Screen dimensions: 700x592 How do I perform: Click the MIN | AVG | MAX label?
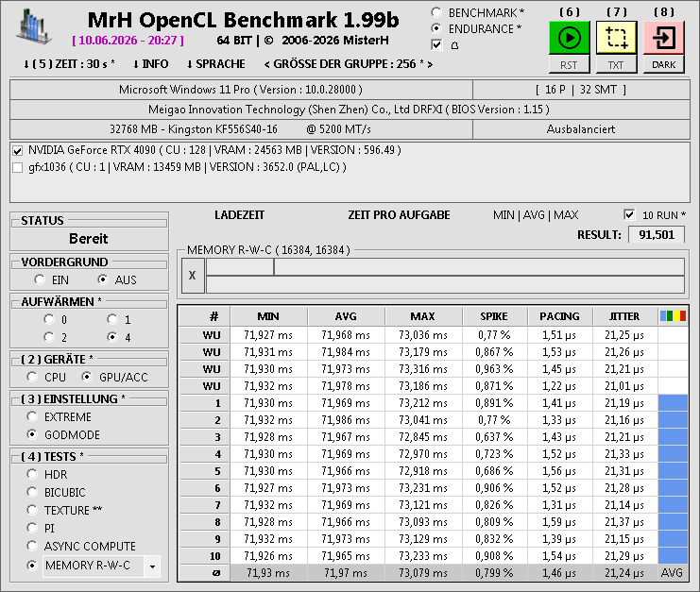tap(536, 215)
